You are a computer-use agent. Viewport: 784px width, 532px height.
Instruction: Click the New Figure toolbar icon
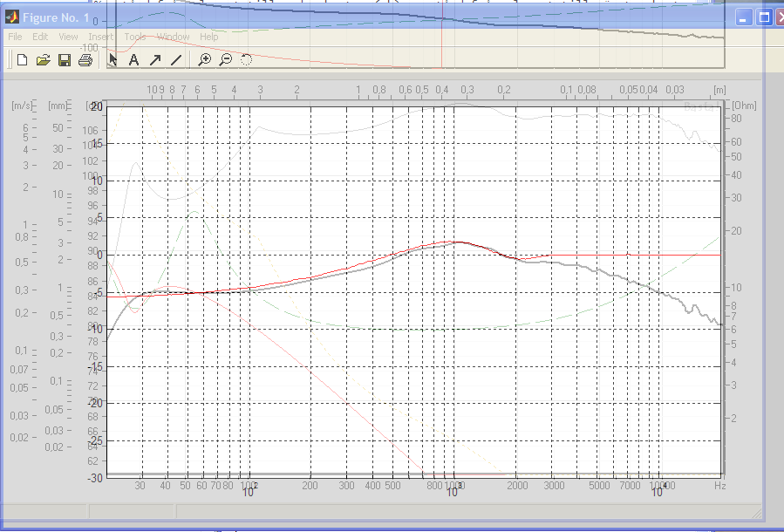tap(22, 60)
